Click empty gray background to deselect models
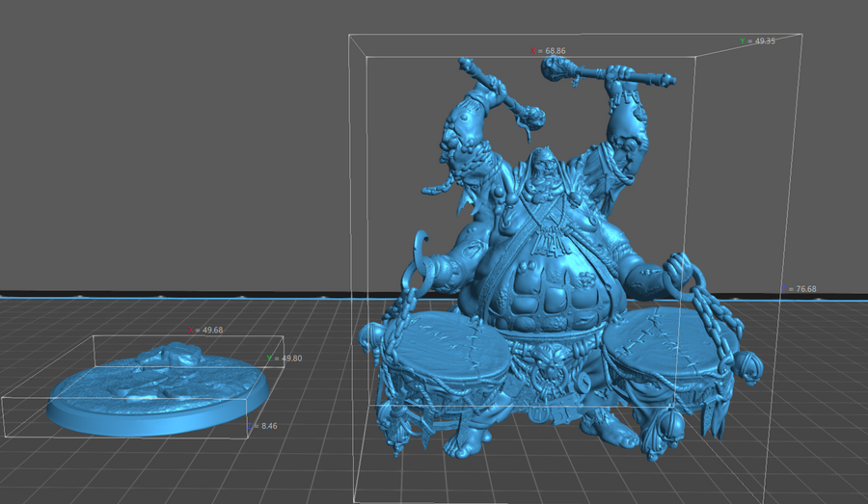Viewport: 868px width, 504px height. click(174, 145)
